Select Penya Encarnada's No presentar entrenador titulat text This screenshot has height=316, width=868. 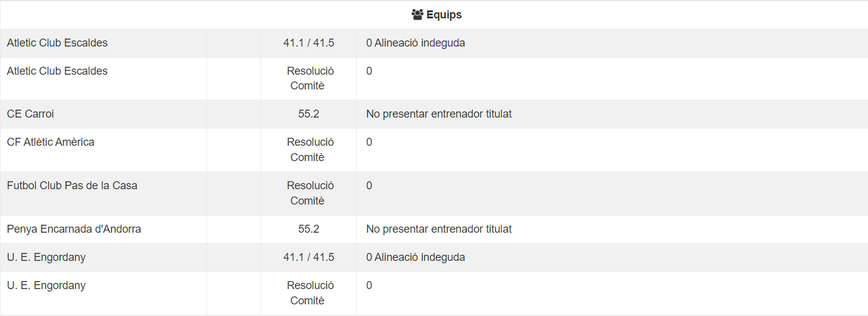point(439,229)
